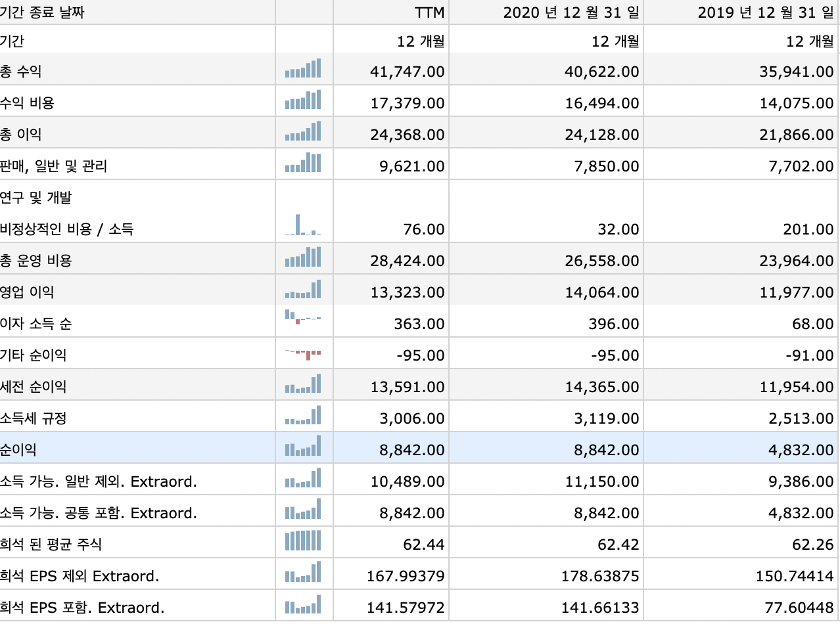
Task: Open sparkline chart for 총 이익 row
Action: 303,131
